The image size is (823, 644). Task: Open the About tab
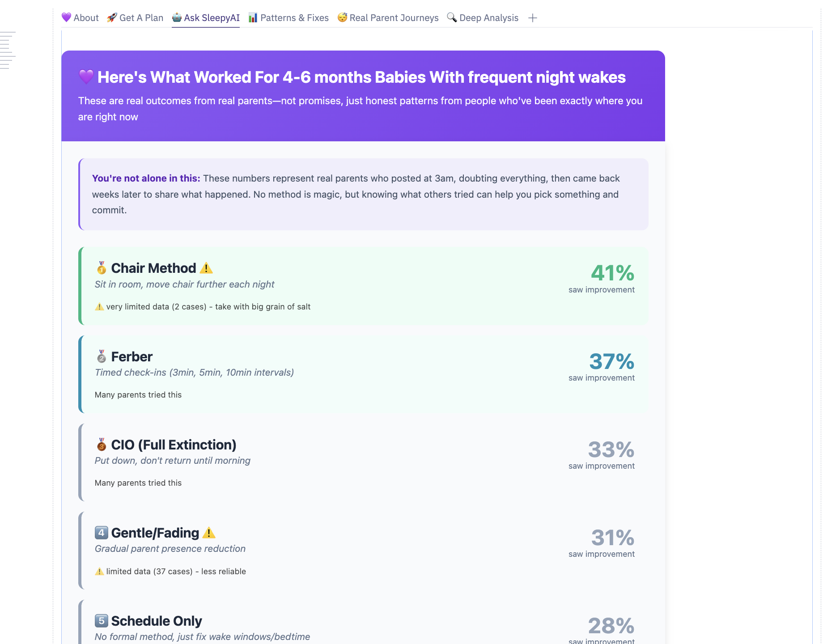[x=81, y=18]
